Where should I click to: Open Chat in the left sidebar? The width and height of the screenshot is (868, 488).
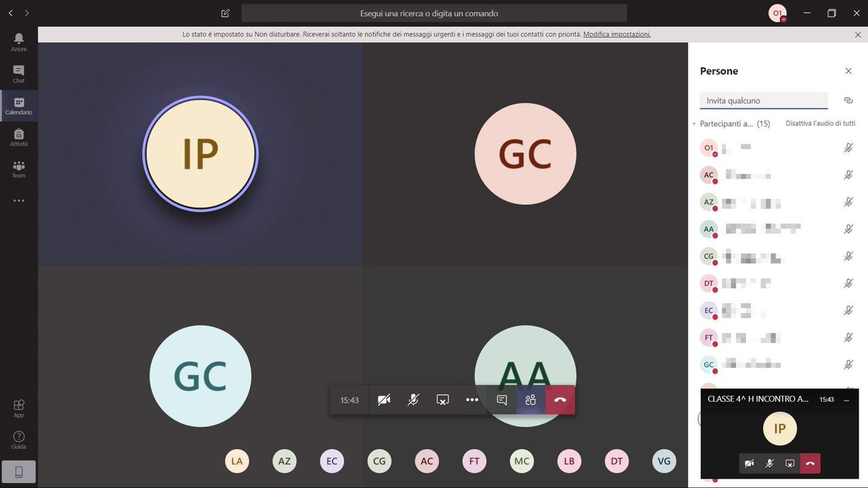point(19,74)
